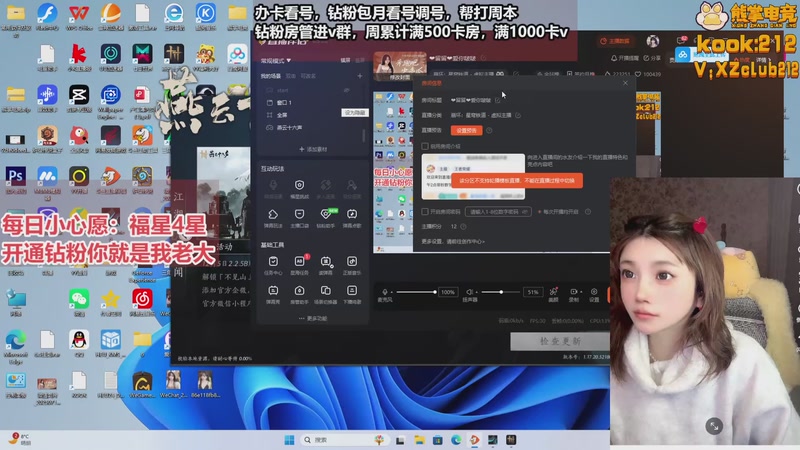
Task: Open the QQ penguin desktop icon
Action: [x=79, y=340]
